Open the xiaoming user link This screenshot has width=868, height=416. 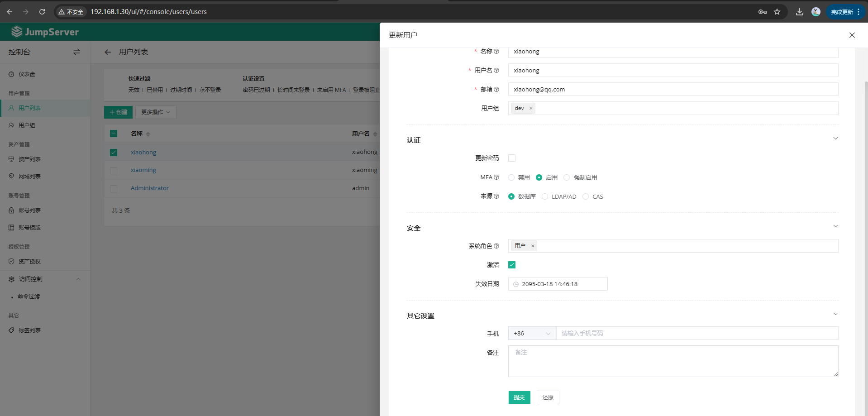pyautogui.click(x=143, y=170)
